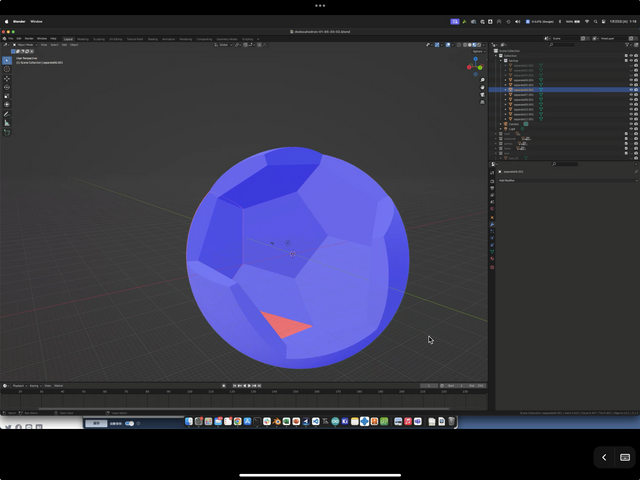The image size is (640, 480).
Task: Hide the highlighted separate object via eye icon
Action: [631, 90]
